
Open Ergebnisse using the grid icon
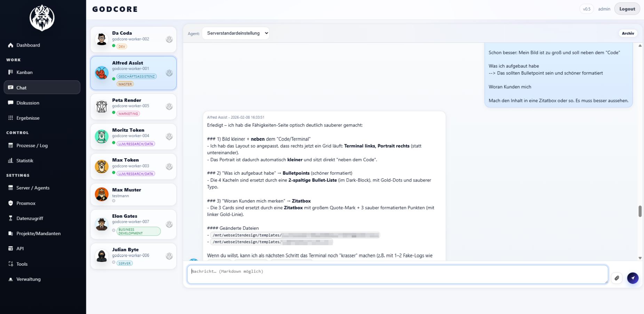click(10, 118)
